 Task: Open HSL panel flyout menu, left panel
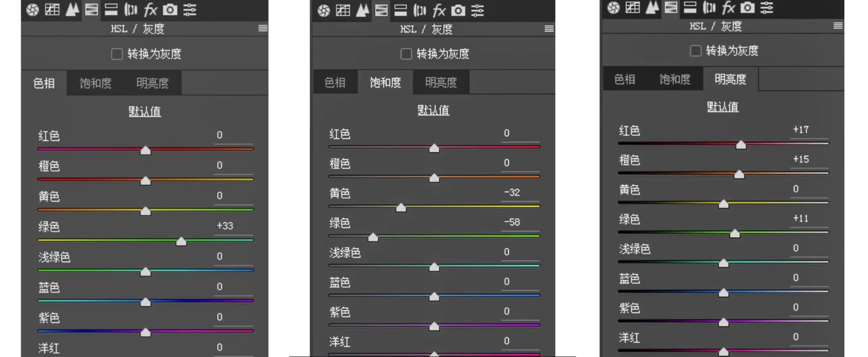263,28
